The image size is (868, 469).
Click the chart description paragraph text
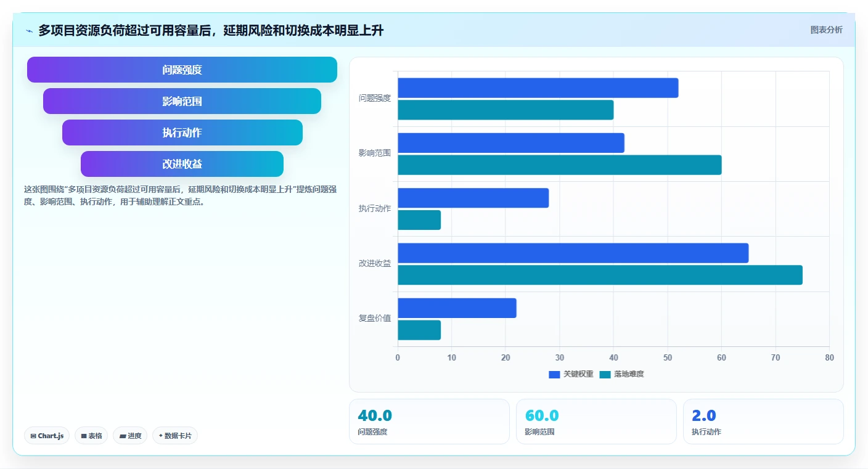click(180, 195)
